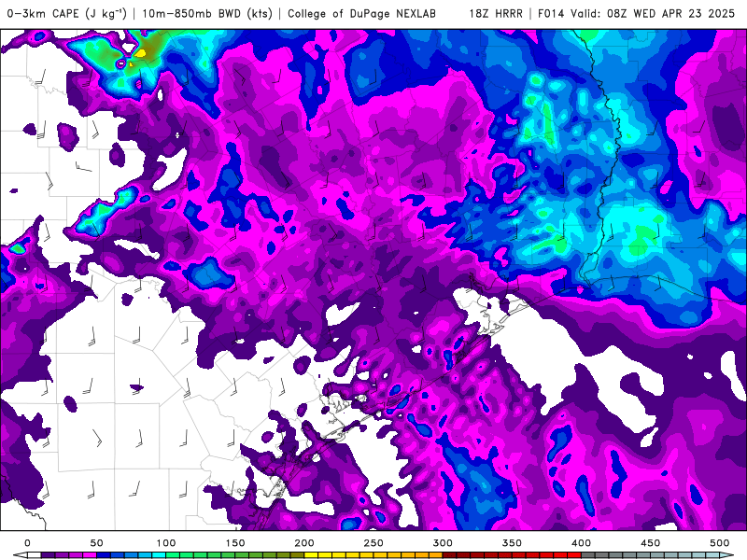Click the '0' label on the color scale
Viewport: 747px width, 560px height.
pyautogui.click(x=27, y=543)
